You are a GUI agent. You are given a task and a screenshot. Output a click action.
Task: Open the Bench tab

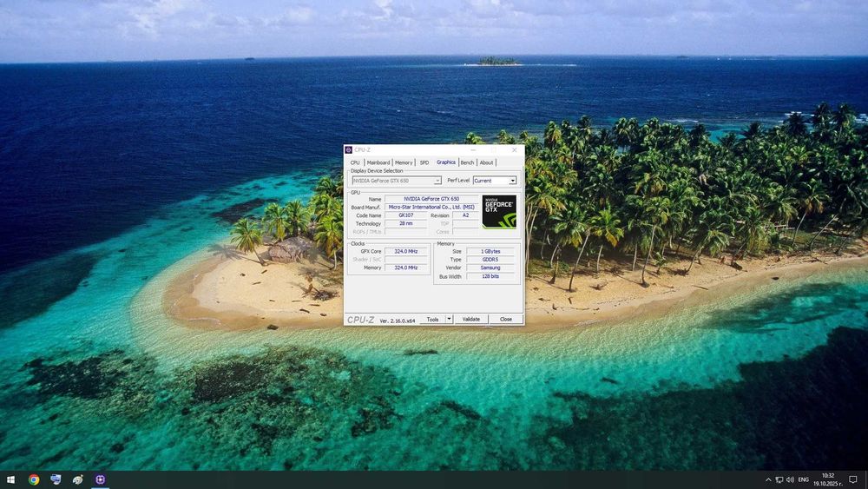pos(467,162)
